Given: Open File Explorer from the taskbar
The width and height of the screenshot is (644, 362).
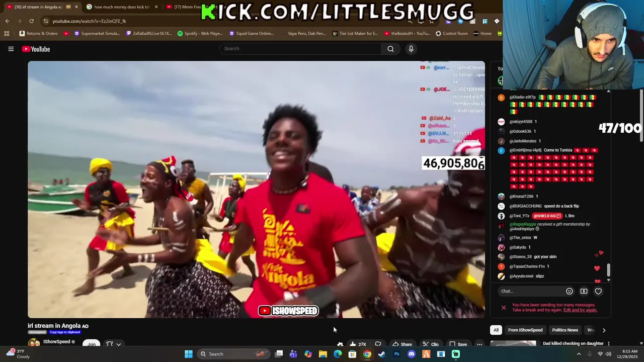Looking at the screenshot, I should [x=323, y=354].
